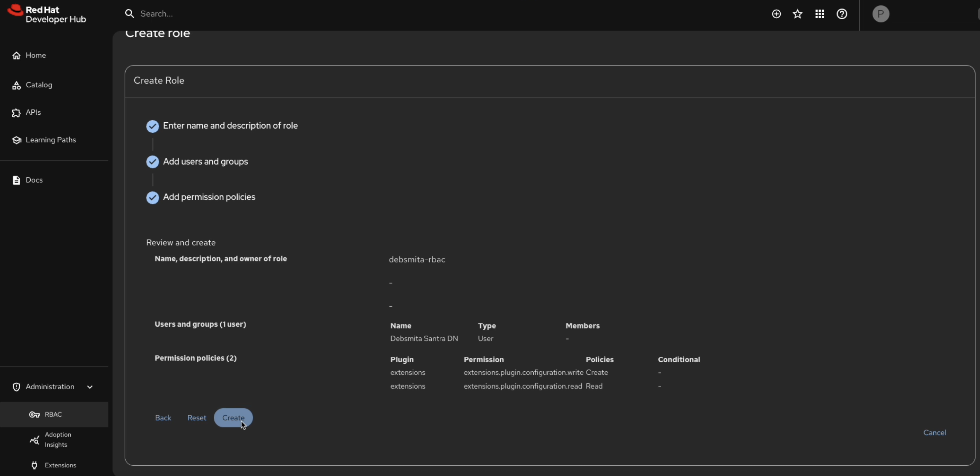Image resolution: width=980 pixels, height=476 pixels.
Task: Click the completed checkmark for Add users and groups
Action: [153, 162]
